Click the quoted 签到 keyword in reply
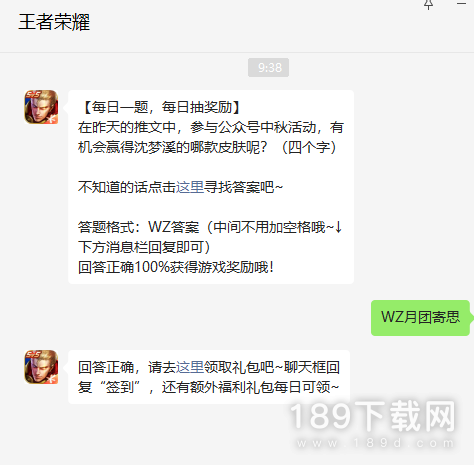Screen dimensions: 474x465 pyautogui.click(x=120, y=387)
